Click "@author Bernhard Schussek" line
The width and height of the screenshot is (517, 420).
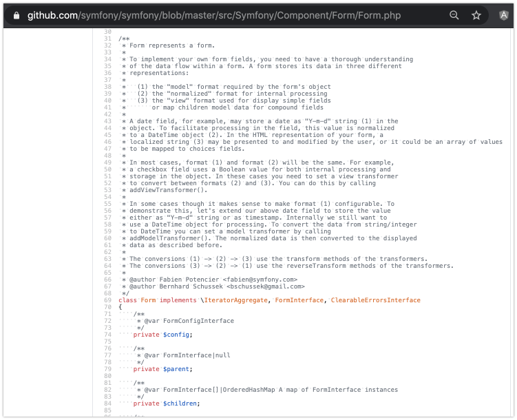[x=217, y=286]
